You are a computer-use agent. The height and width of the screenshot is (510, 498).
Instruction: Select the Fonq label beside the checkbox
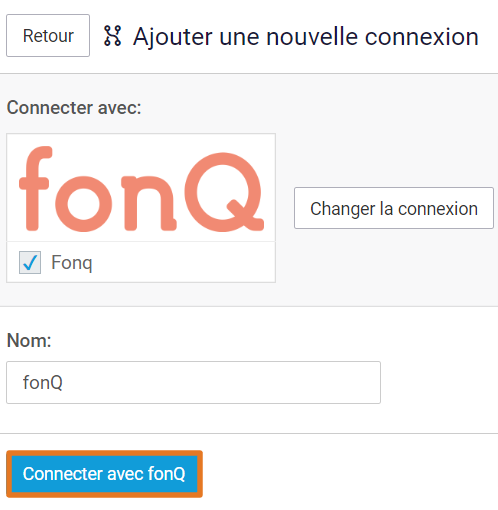(x=72, y=263)
